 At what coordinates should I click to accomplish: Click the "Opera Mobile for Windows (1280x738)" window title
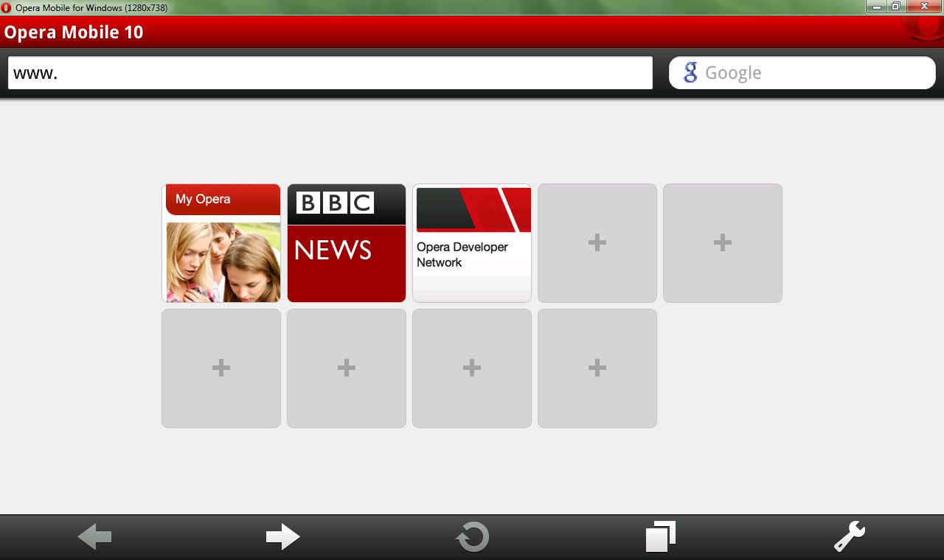(x=91, y=7)
